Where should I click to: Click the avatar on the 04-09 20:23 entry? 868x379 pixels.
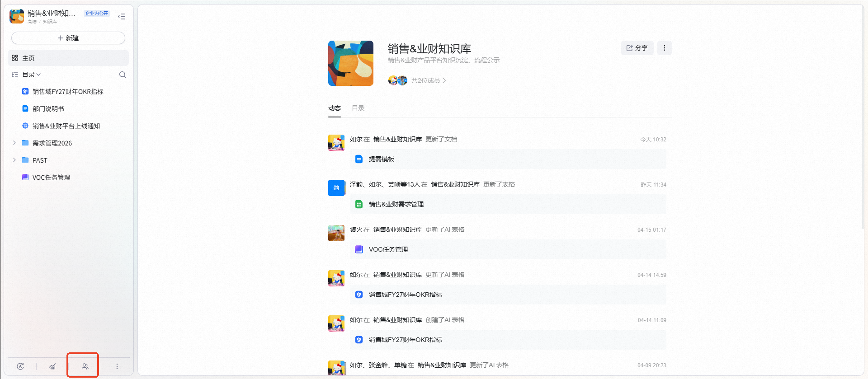[x=336, y=368]
